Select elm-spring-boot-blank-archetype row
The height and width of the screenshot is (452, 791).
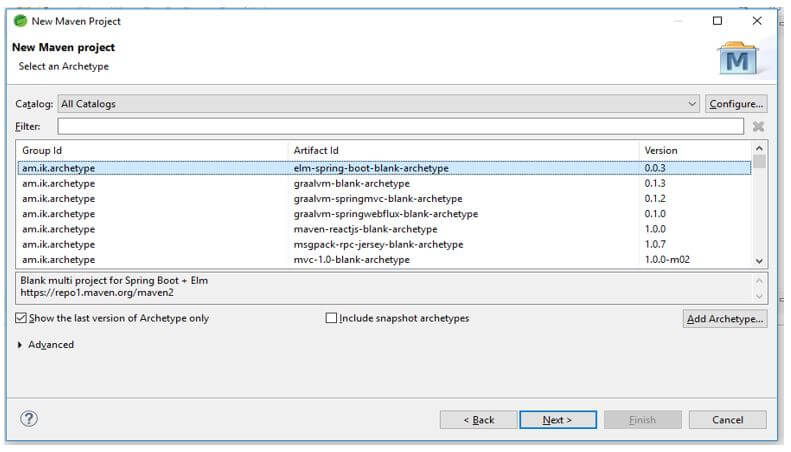tap(384, 168)
